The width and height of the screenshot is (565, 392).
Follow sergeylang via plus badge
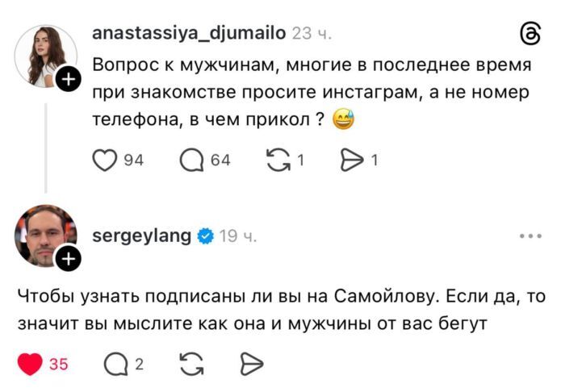point(68,259)
